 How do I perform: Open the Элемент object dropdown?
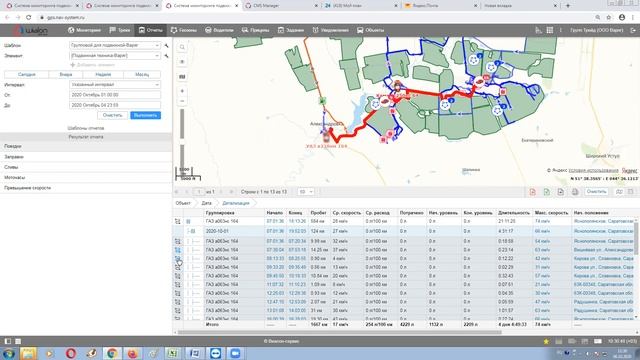115,56
